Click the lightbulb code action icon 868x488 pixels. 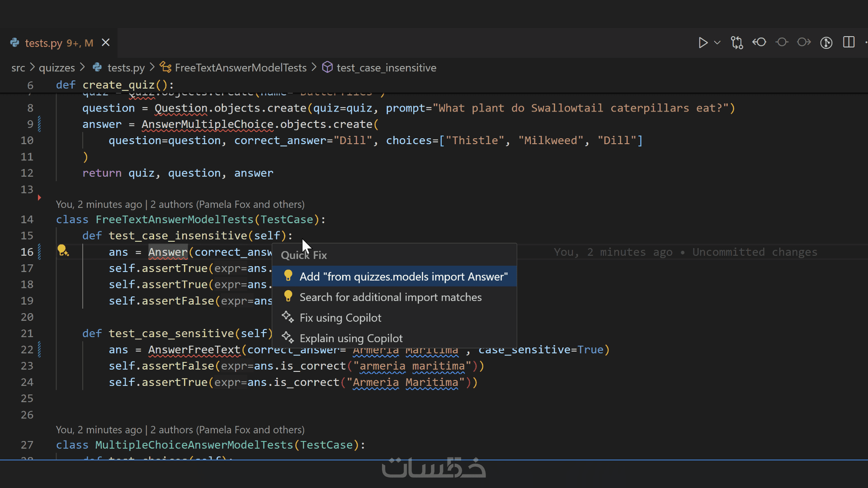[62, 250]
